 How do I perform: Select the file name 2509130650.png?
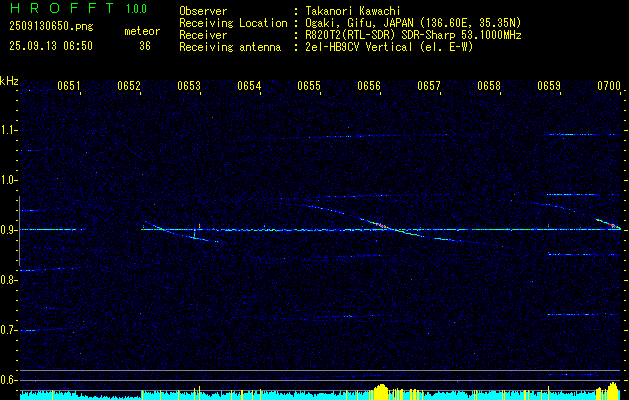coord(51,27)
